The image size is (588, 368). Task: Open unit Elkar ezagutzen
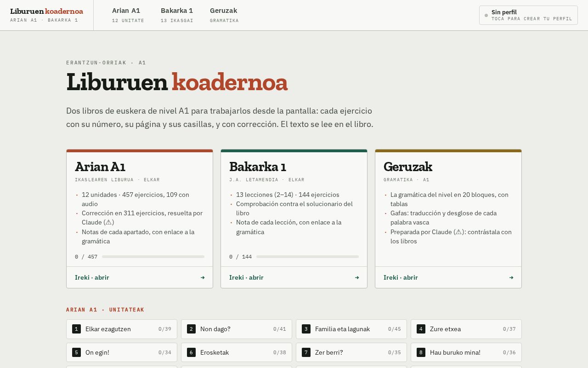pos(122,329)
